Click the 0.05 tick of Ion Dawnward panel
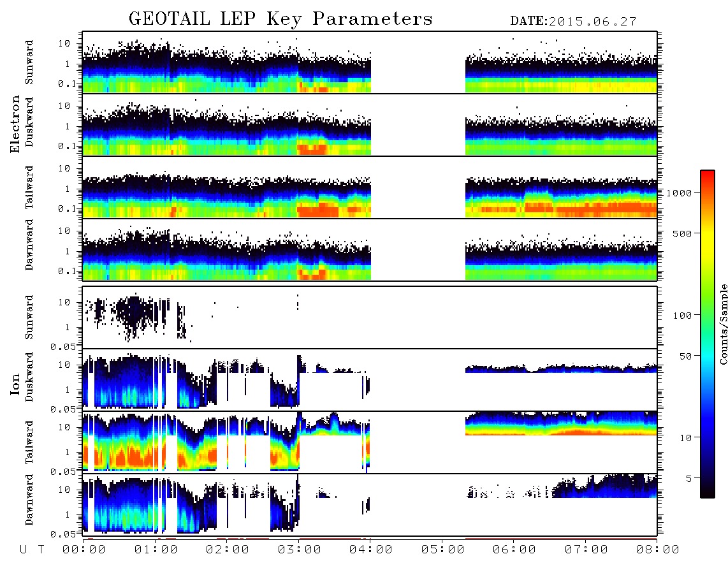Viewport: 728px width, 561px height. (63, 534)
